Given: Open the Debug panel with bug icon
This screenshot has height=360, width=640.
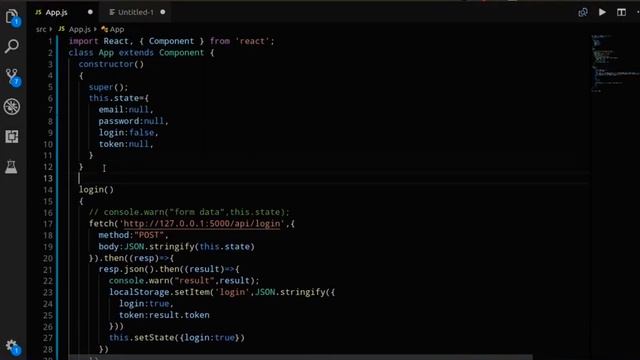Looking at the screenshot, I should tap(12, 107).
